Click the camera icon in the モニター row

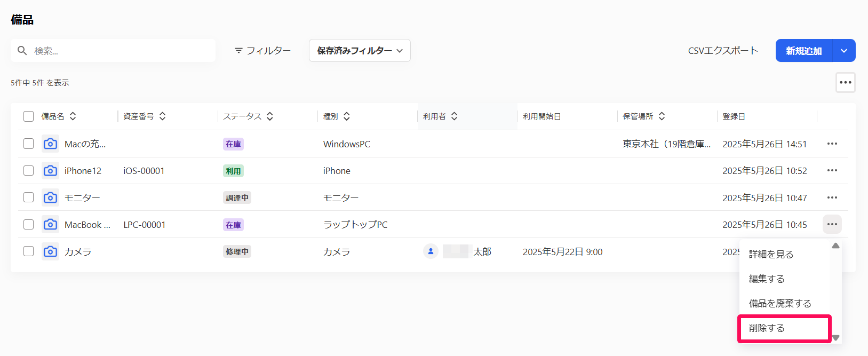point(50,197)
